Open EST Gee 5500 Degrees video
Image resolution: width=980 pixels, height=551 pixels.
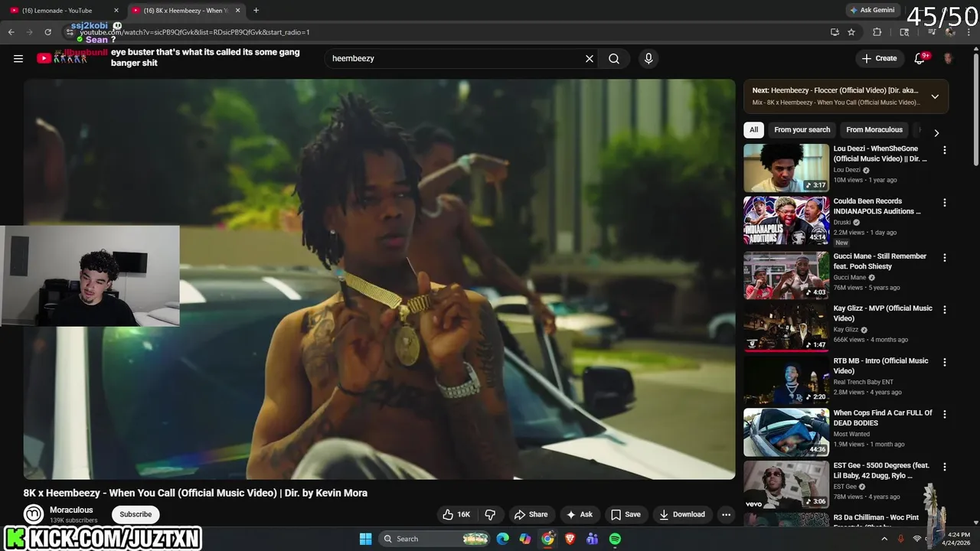click(x=786, y=484)
